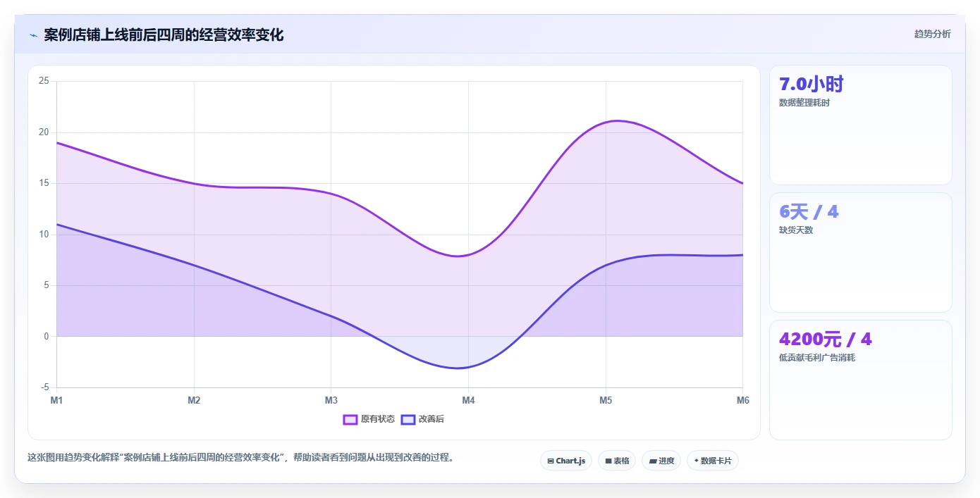The height and width of the screenshot is (498, 980).
Task: Click the M6 x-axis label
Action: [x=742, y=400]
